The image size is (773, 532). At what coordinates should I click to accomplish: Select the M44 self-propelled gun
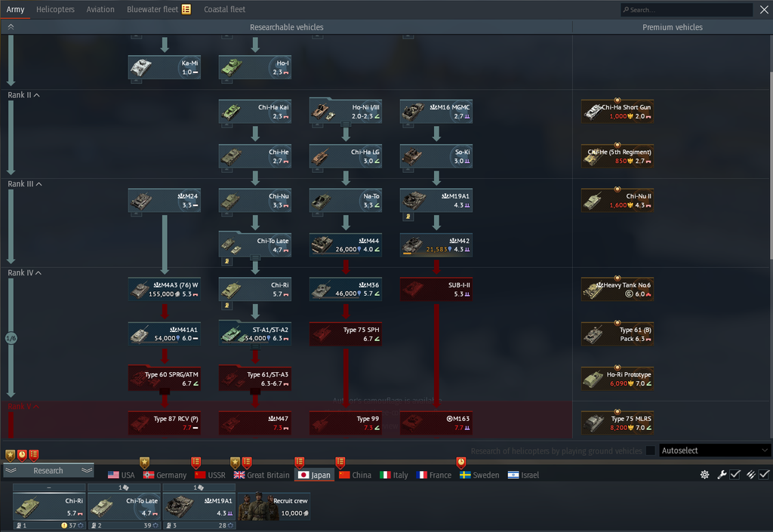(346, 245)
